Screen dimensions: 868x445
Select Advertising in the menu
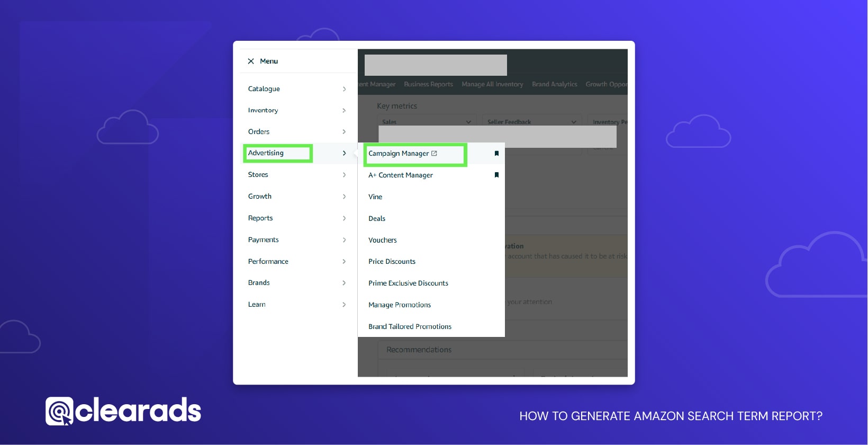266,153
